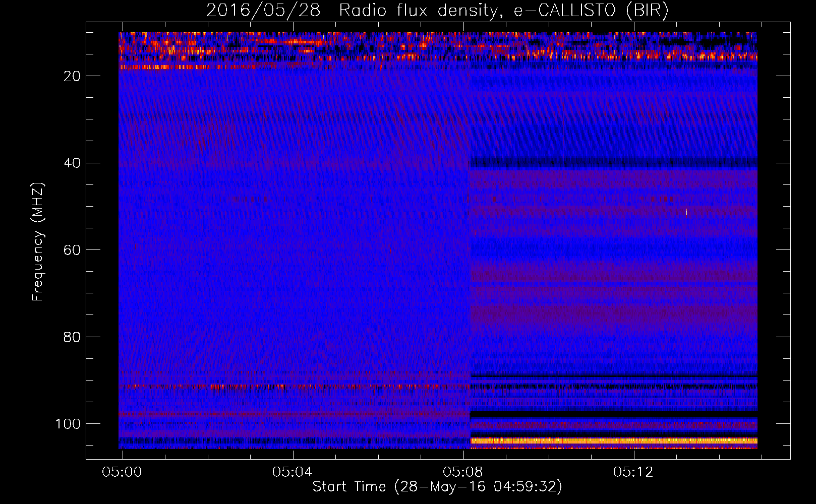The image size is (816, 504).
Task: Click the 'Start Time (28-May-16 04:59:32)' label
Action: point(437,487)
